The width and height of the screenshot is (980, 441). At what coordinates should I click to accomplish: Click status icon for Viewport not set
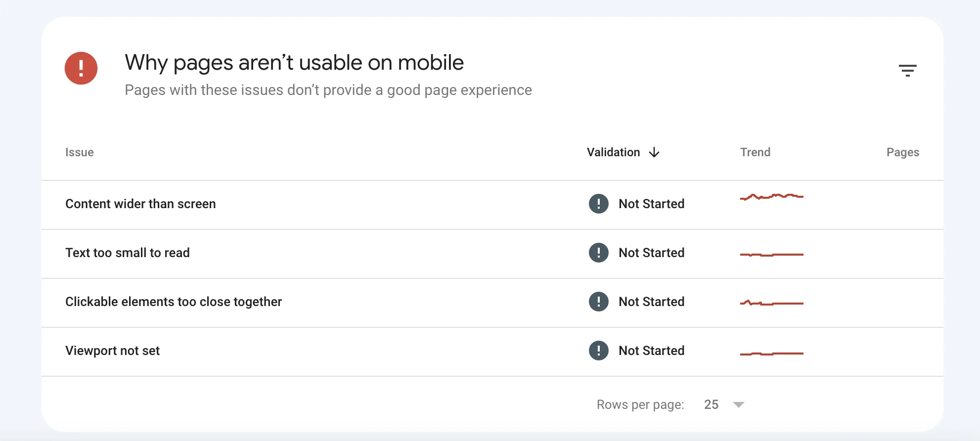(x=599, y=351)
